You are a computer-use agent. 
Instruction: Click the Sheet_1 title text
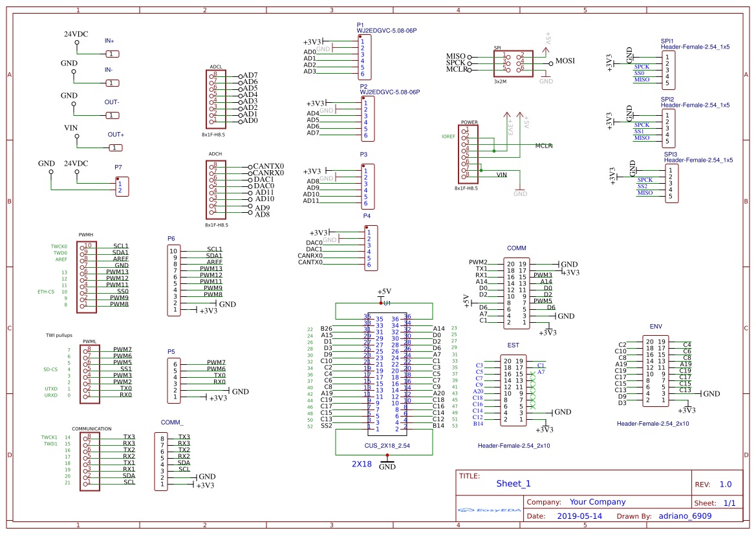coord(513,483)
